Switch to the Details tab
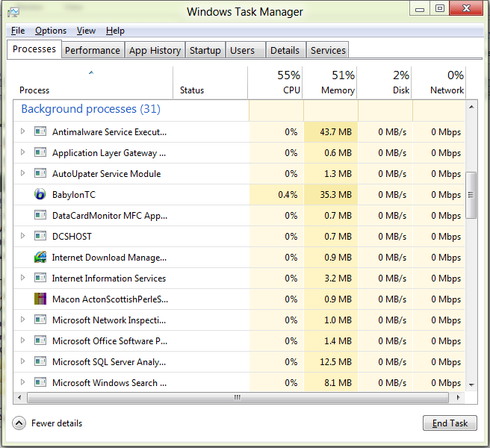This screenshot has width=490, height=448. pos(285,50)
